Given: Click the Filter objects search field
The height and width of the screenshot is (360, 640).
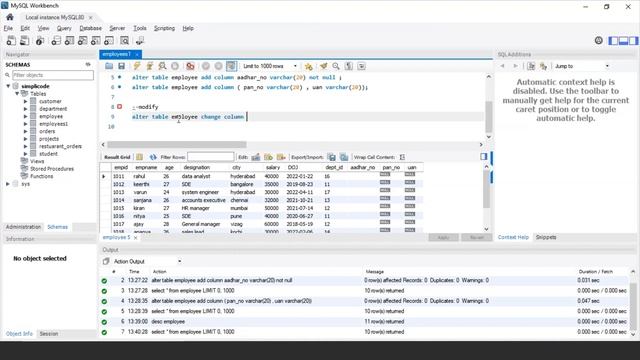Looking at the screenshot, I should [x=53, y=75].
